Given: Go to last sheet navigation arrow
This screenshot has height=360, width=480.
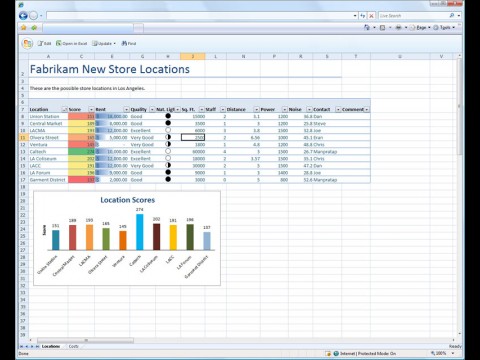Looking at the screenshot, I should point(37,347).
